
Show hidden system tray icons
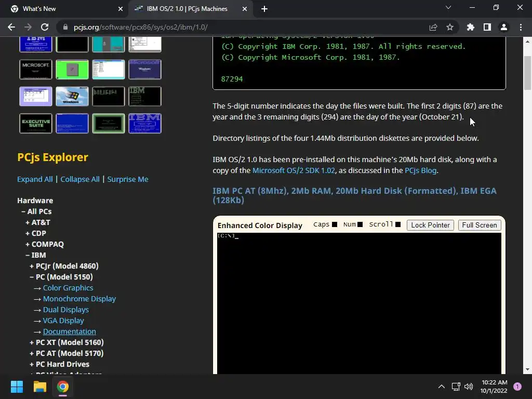[x=442, y=387]
